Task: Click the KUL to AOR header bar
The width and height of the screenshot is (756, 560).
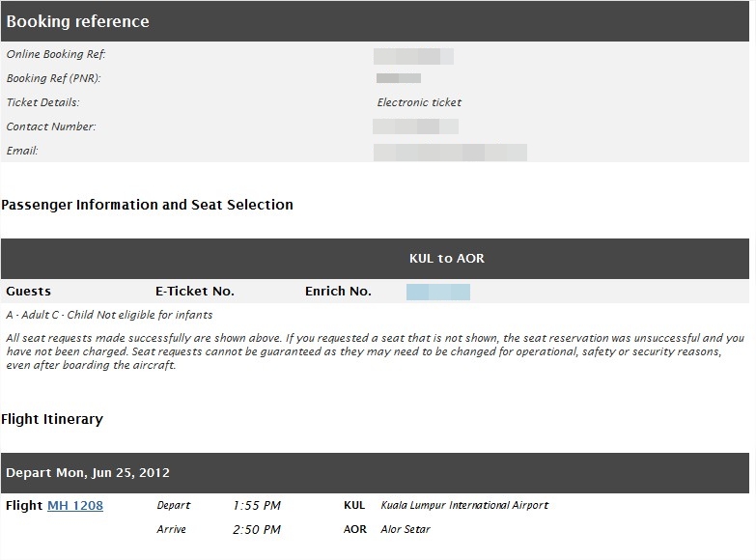Action: click(x=447, y=259)
